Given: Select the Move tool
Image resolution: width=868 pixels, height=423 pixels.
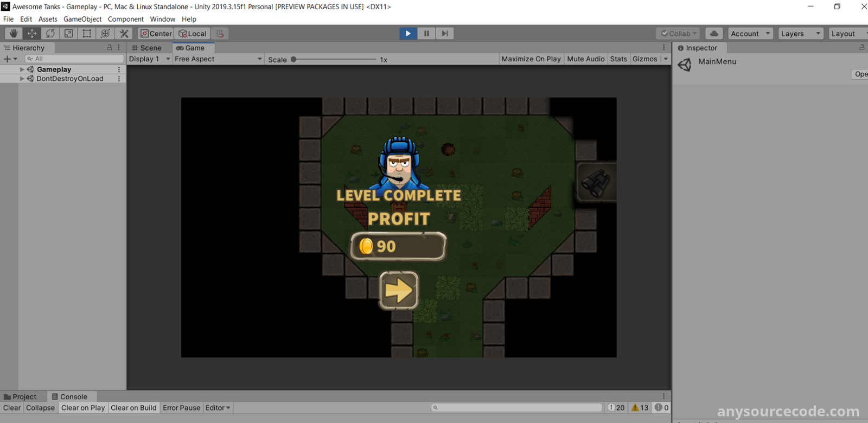Looking at the screenshot, I should (x=32, y=34).
